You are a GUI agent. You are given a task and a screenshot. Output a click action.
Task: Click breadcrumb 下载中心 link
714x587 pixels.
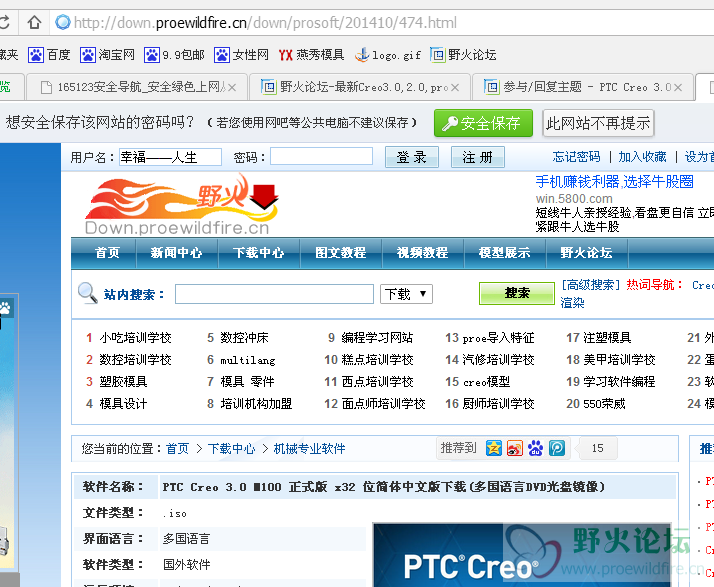click(x=231, y=449)
